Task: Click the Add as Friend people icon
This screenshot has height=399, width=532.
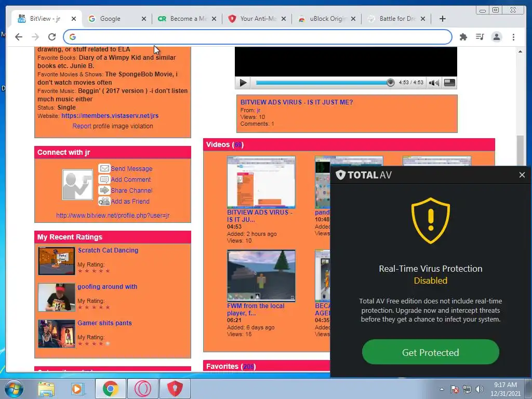Action: [x=104, y=201]
